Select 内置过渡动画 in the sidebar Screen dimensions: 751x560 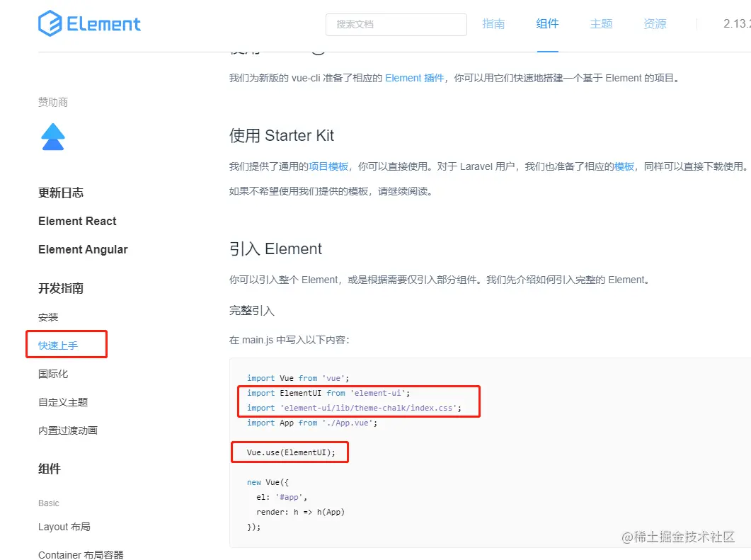[x=67, y=430]
